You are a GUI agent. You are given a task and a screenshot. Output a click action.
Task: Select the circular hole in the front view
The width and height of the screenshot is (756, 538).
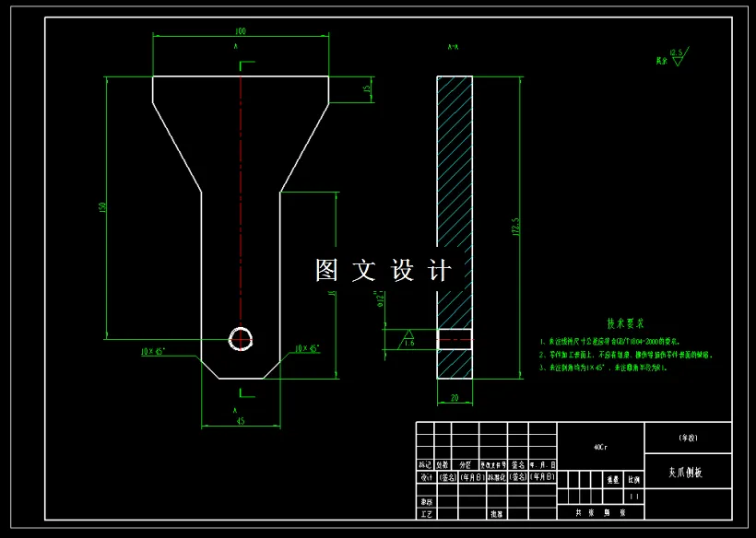pos(241,339)
